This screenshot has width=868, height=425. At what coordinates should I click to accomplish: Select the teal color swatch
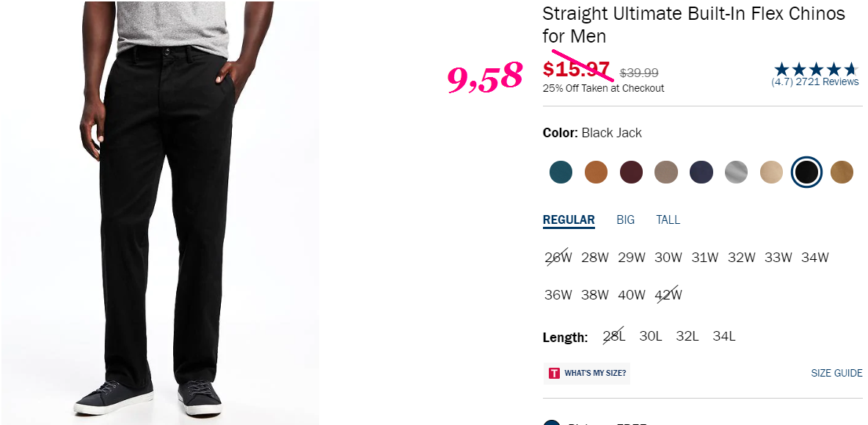(x=561, y=172)
